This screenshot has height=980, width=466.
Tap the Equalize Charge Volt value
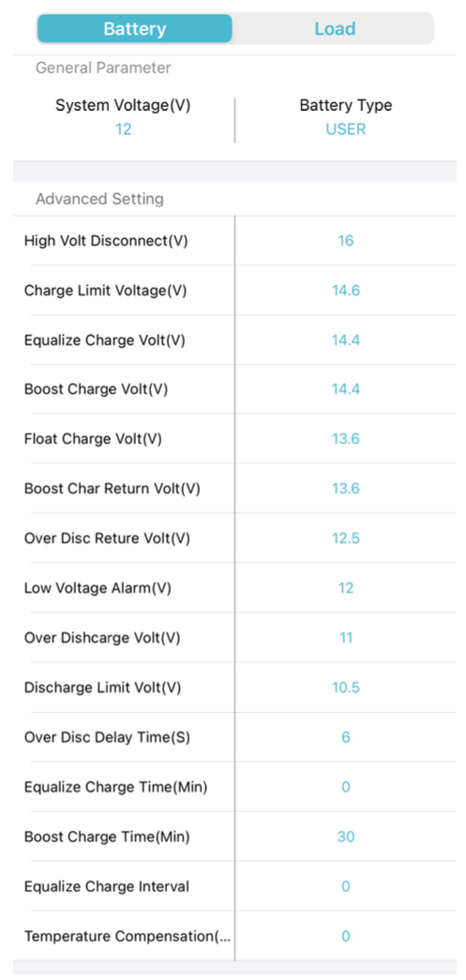point(345,340)
